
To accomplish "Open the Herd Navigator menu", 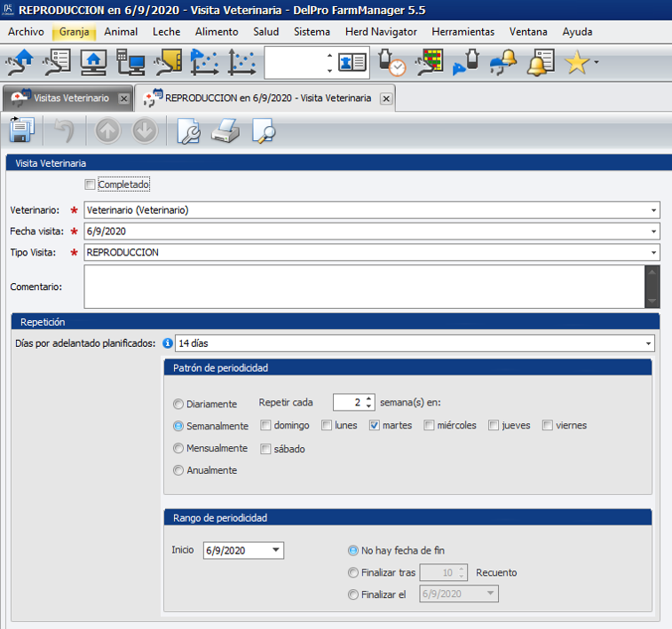I will click(381, 32).
